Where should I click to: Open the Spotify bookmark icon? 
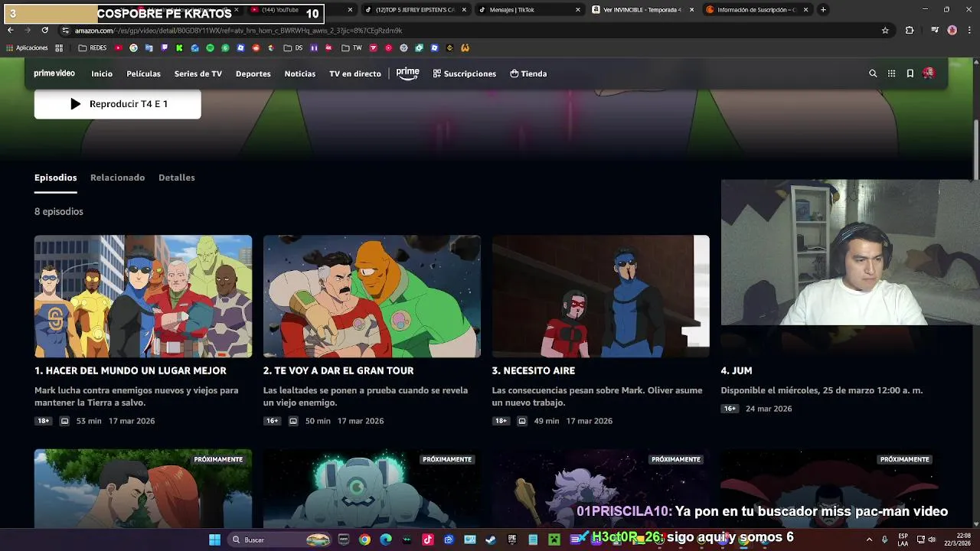210,47
